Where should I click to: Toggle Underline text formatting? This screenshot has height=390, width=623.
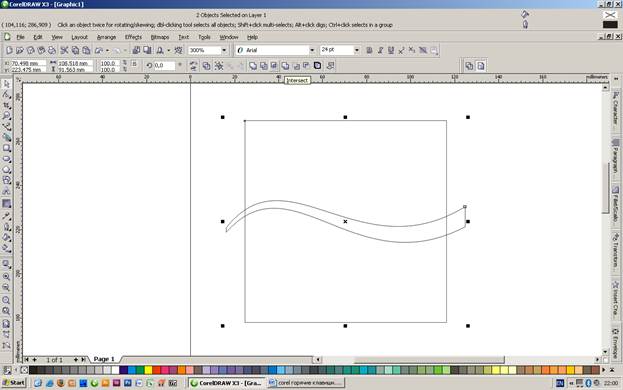[x=391, y=50]
